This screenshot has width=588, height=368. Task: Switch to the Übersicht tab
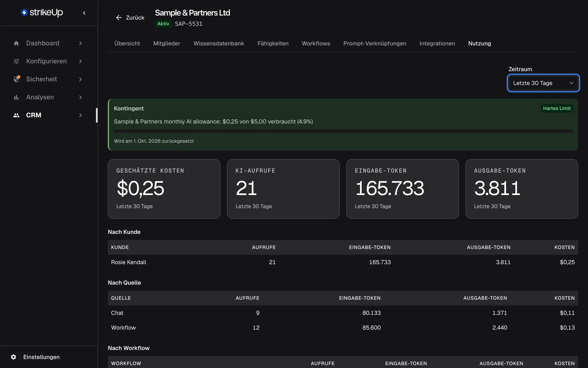127,44
